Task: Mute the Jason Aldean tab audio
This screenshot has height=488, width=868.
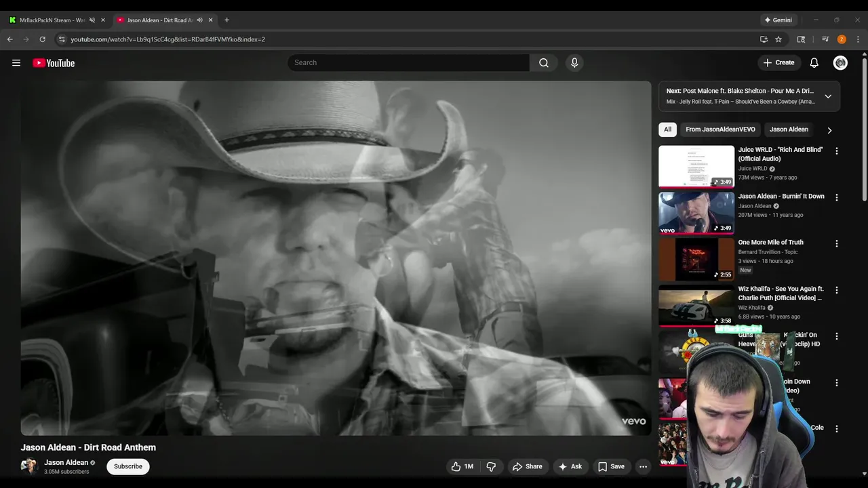Action: [x=199, y=20]
